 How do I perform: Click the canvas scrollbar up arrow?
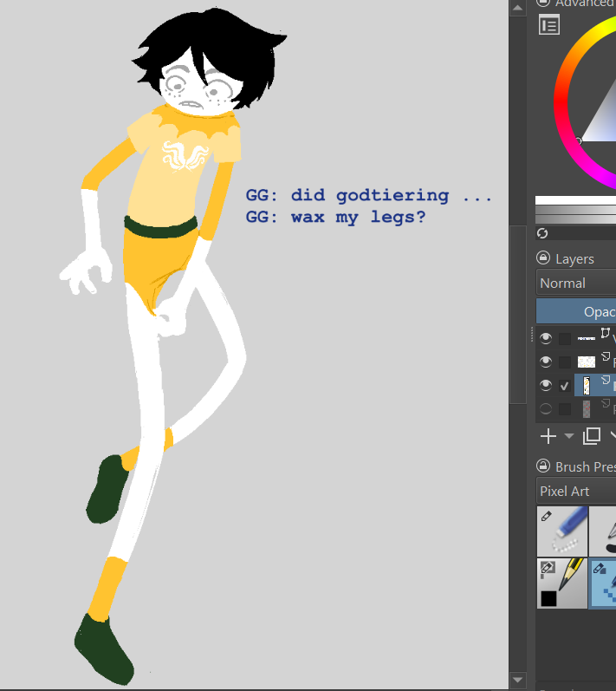pyautogui.click(x=518, y=8)
